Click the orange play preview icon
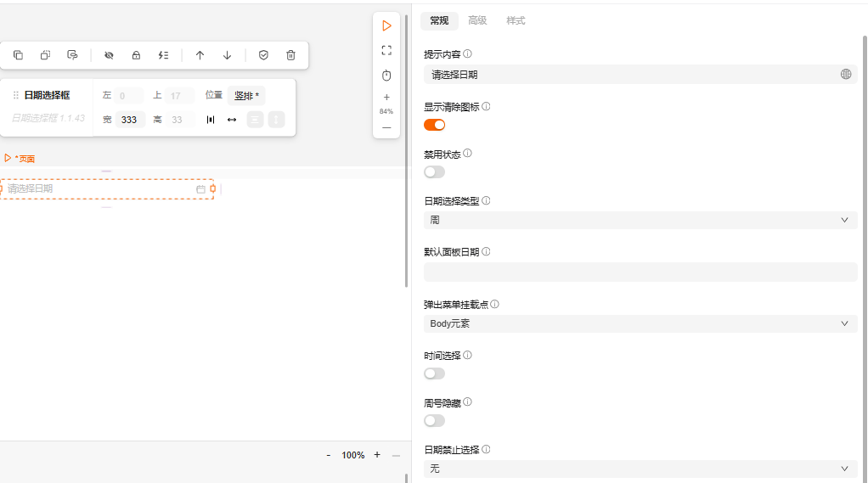This screenshot has height=483, width=868. tap(386, 26)
